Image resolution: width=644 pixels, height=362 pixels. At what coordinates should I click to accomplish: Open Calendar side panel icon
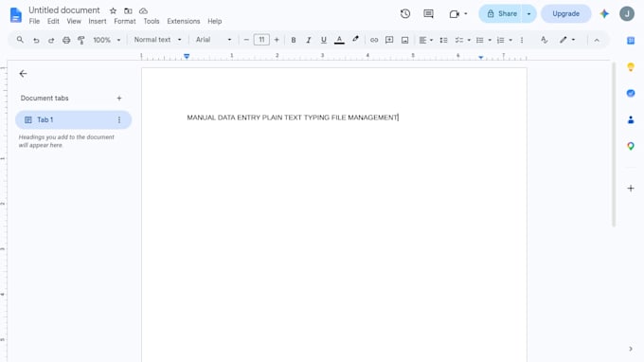click(x=631, y=40)
